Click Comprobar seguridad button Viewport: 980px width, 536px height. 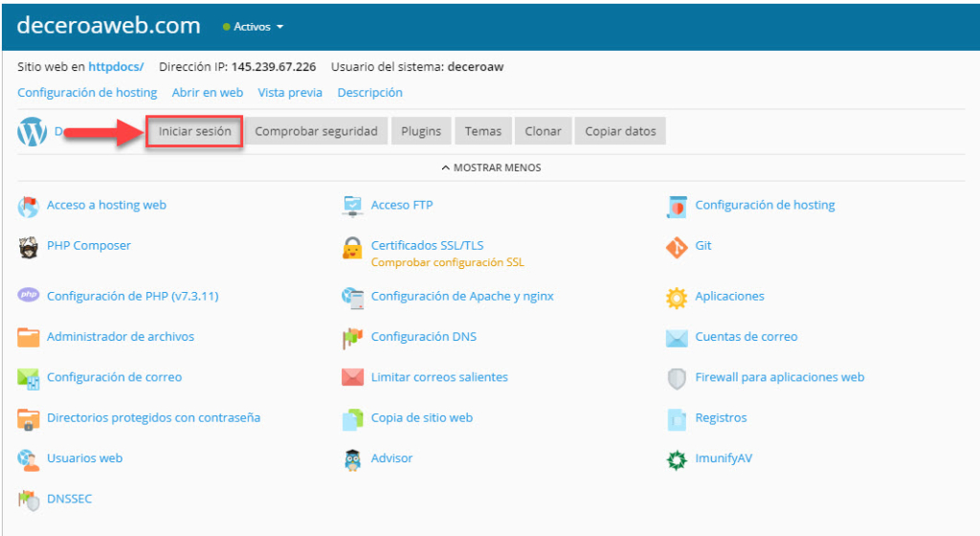click(x=316, y=131)
